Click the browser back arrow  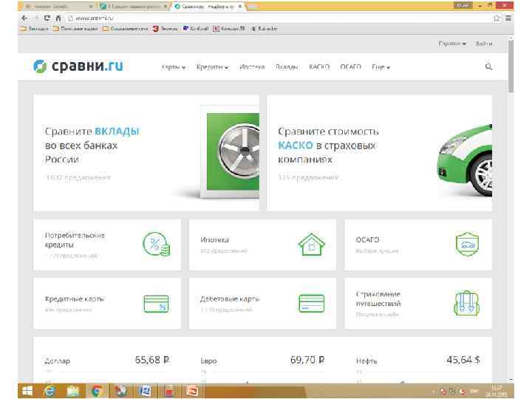(24, 18)
